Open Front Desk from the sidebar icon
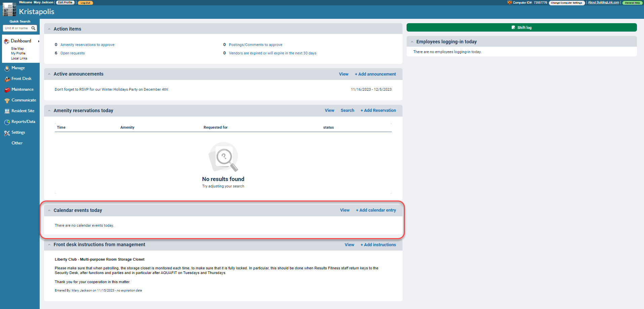This screenshot has height=309, width=644. point(7,79)
